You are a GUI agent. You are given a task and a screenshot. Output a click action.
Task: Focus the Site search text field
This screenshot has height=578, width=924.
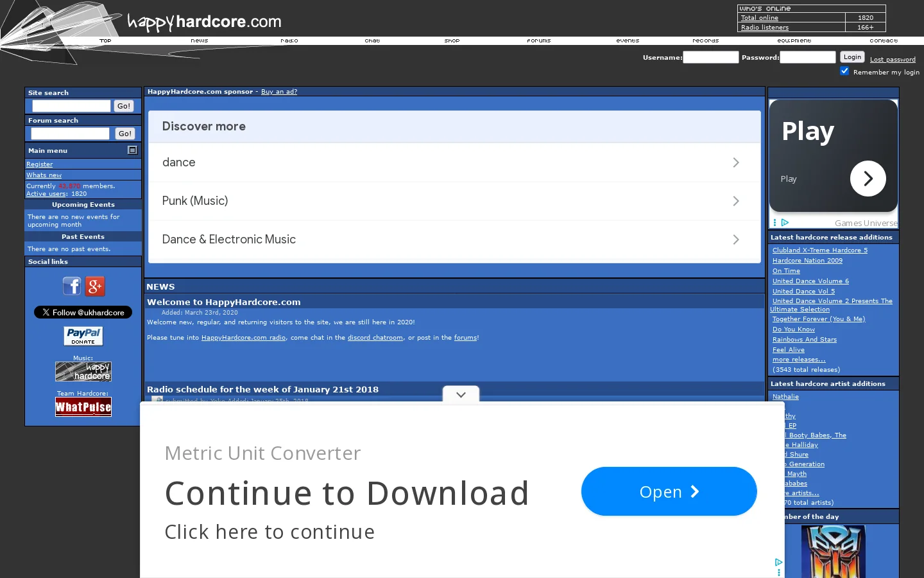[x=72, y=106]
